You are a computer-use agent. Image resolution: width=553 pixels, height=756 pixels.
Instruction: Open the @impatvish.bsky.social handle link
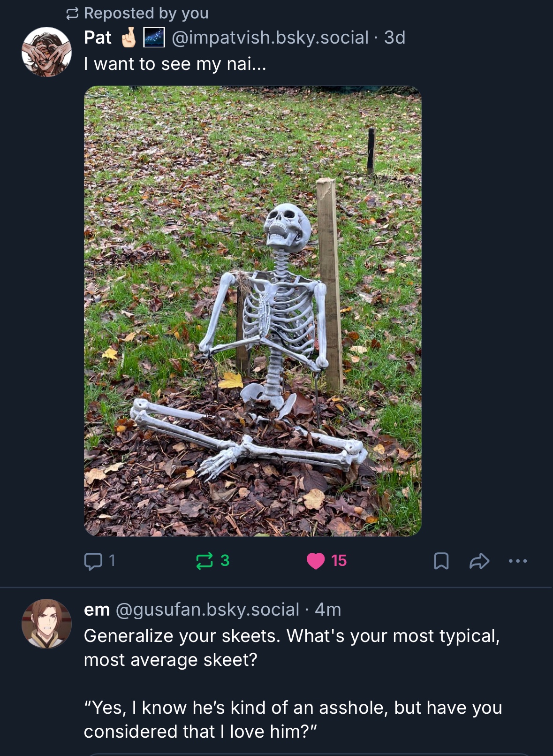point(270,38)
